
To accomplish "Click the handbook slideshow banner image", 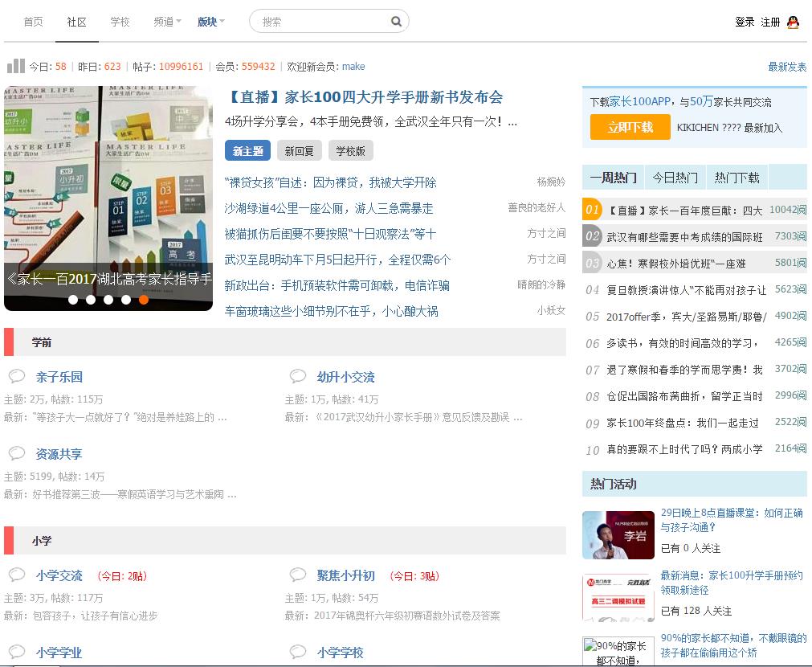I will pos(108,198).
